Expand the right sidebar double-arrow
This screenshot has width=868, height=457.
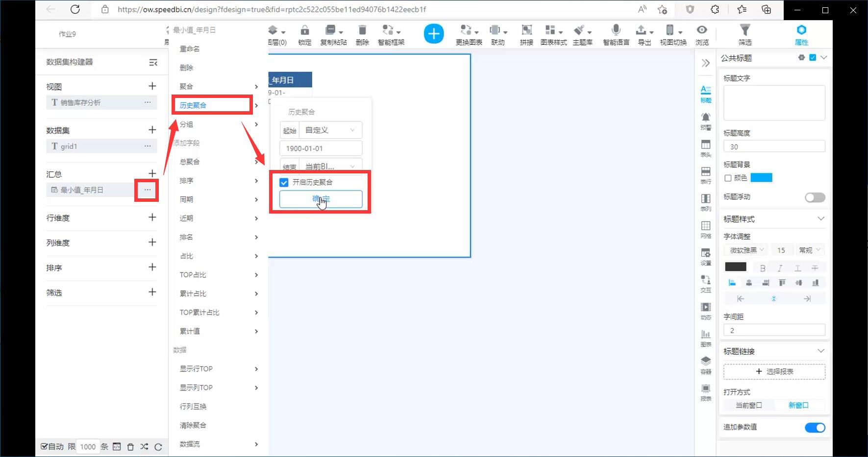coord(705,63)
